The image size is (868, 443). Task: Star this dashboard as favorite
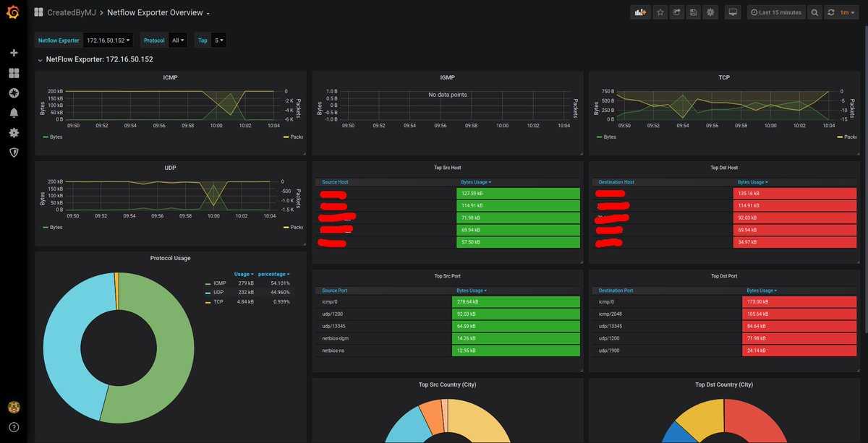(660, 12)
